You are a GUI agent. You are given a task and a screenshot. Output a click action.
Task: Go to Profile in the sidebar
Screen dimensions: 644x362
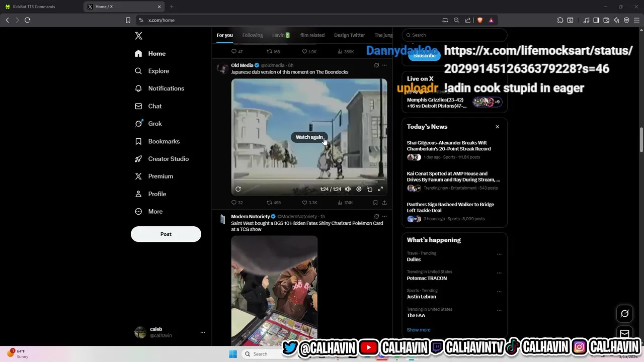point(150,194)
